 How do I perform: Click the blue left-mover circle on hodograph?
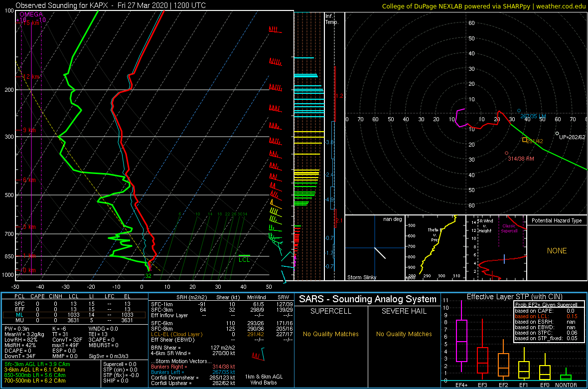(x=519, y=110)
